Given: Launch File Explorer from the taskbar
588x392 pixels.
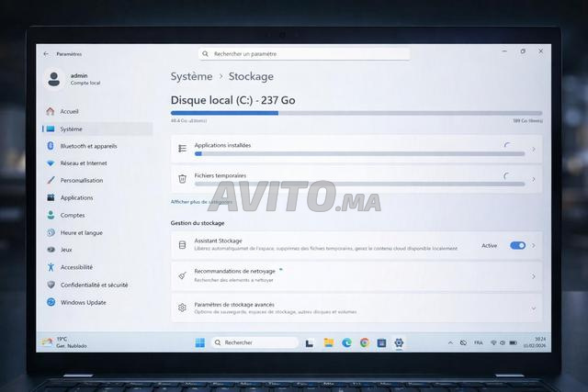Looking at the screenshot, I should pyautogui.click(x=328, y=342).
